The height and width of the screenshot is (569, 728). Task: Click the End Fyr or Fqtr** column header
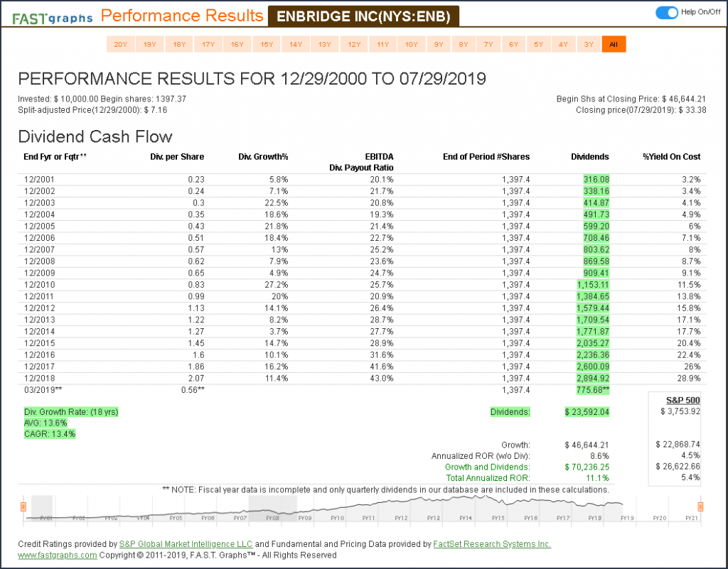55,157
